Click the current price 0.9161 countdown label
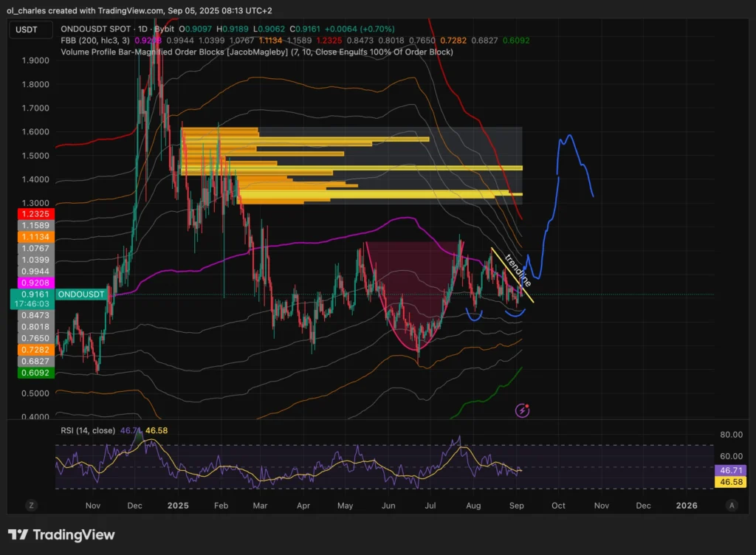 tap(30, 298)
